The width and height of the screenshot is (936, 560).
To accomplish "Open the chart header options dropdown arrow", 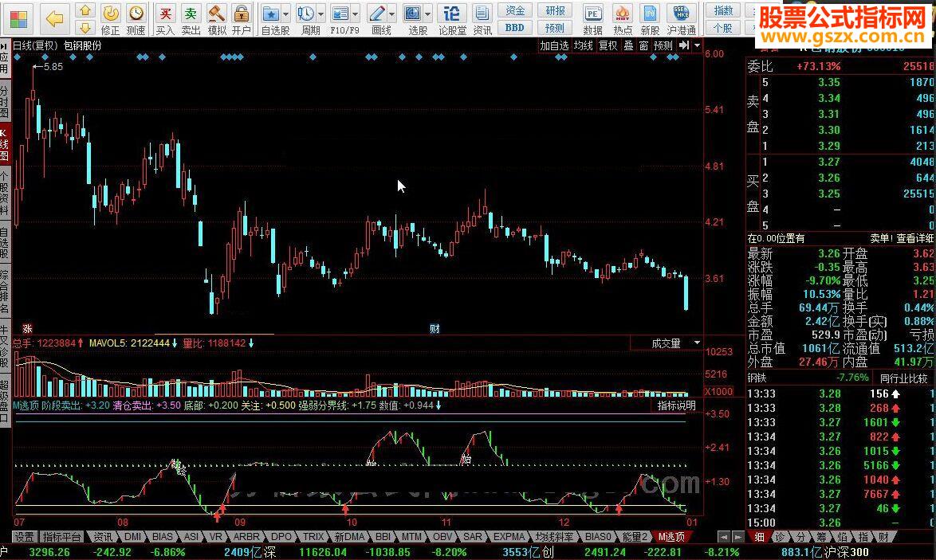I will 697,45.
